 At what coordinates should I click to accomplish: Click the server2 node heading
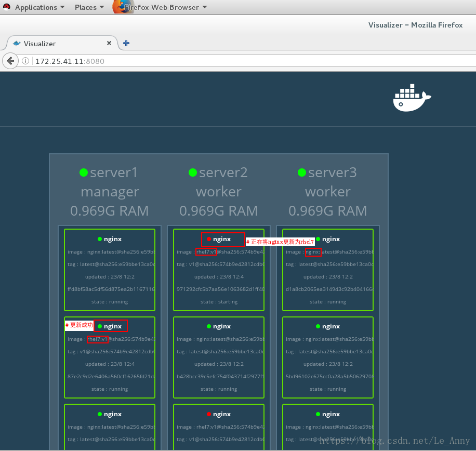click(223, 173)
